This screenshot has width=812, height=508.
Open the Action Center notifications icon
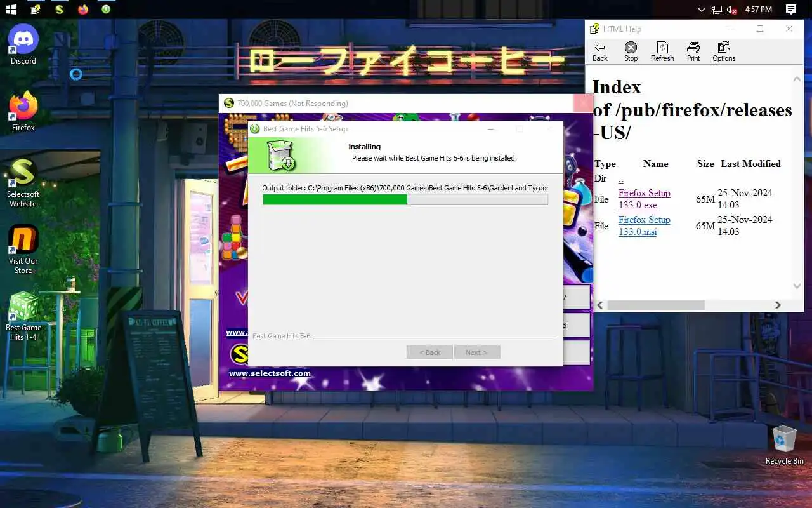coord(790,10)
